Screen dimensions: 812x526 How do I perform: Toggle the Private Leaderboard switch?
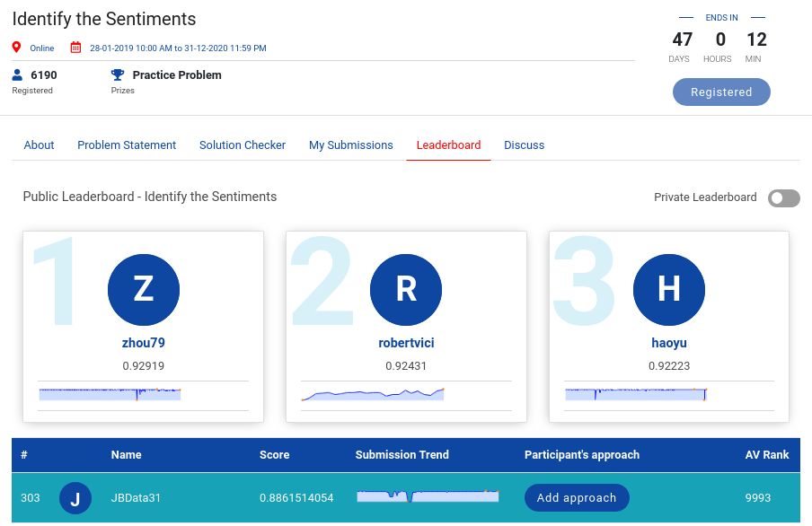(783, 197)
